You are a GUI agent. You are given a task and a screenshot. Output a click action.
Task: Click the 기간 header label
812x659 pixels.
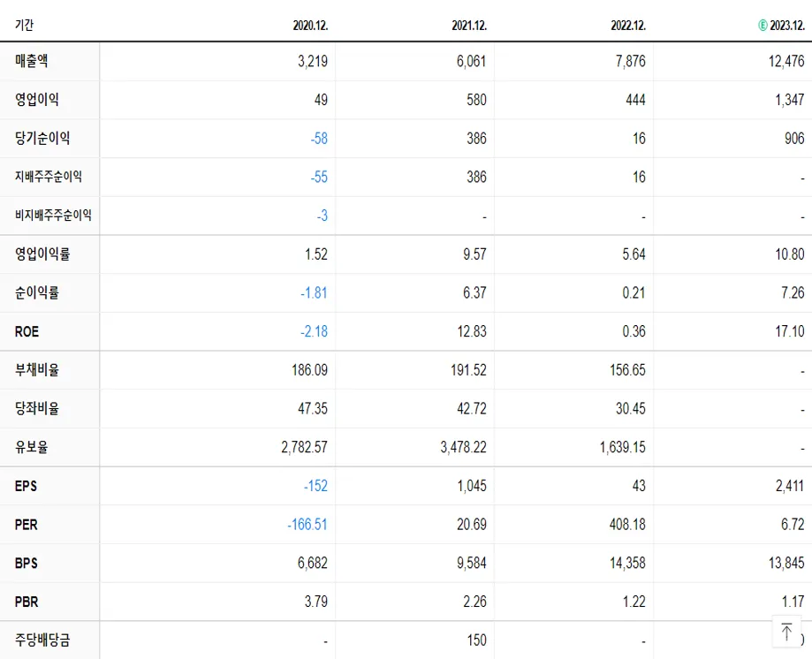coord(25,25)
